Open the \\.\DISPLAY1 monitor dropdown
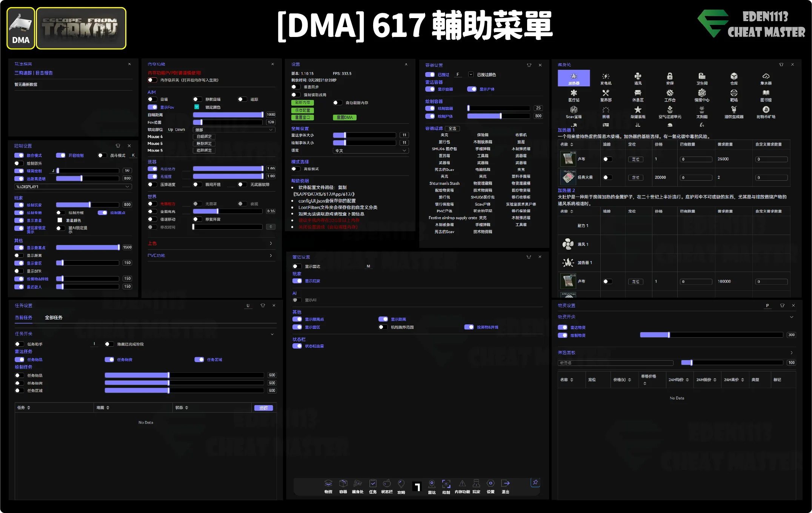 tap(73, 187)
